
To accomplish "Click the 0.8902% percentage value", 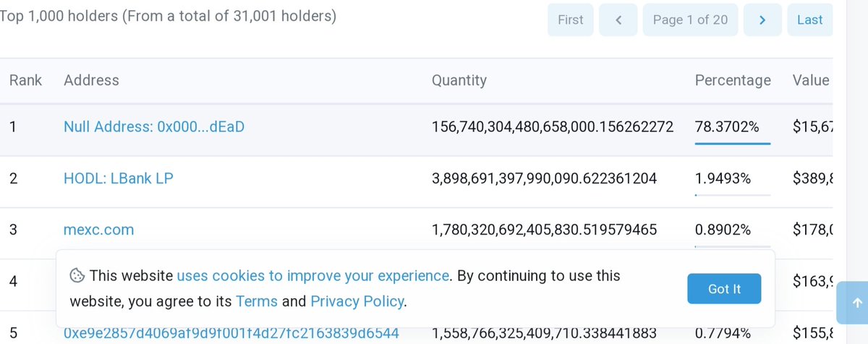I will (x=723, y=230).
